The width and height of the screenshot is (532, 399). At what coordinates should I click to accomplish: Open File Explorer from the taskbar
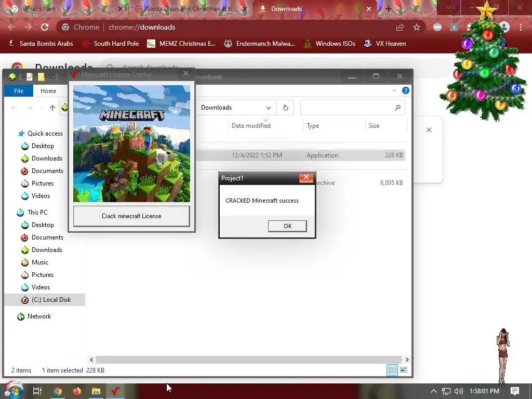pyautogui.click(x=96, y=391)
